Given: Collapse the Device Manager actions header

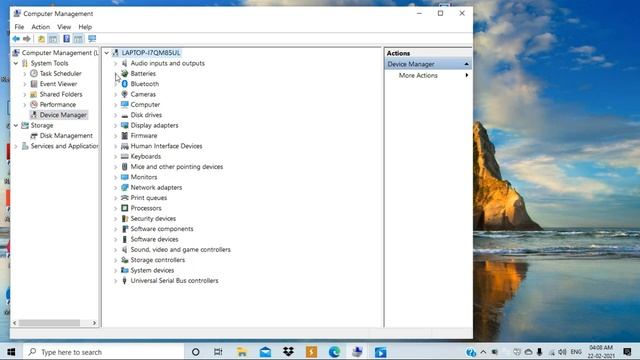Looking at the screenshot, I should (466, 64).
